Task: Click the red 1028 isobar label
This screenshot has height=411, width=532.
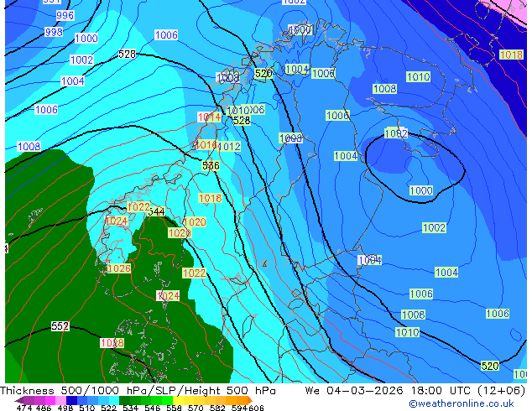Action: [112, 343]
